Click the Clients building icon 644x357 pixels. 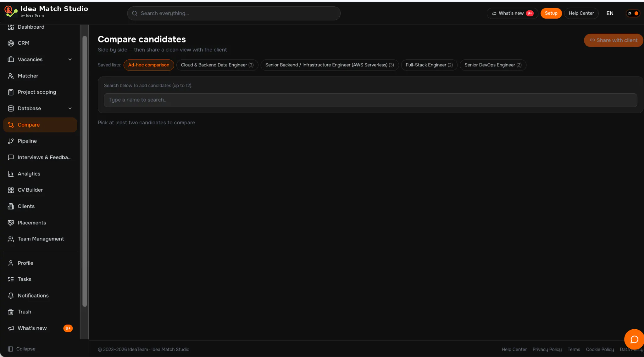click(11, 207)
